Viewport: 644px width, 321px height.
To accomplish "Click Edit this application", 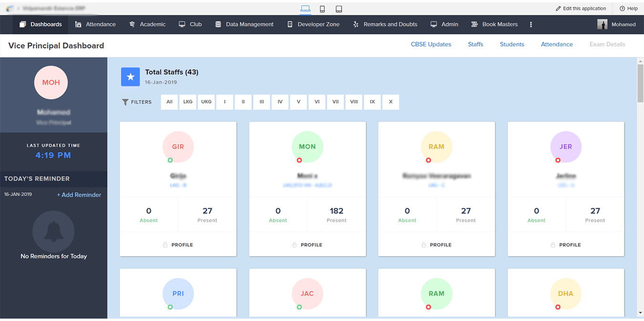I will 581,9.
